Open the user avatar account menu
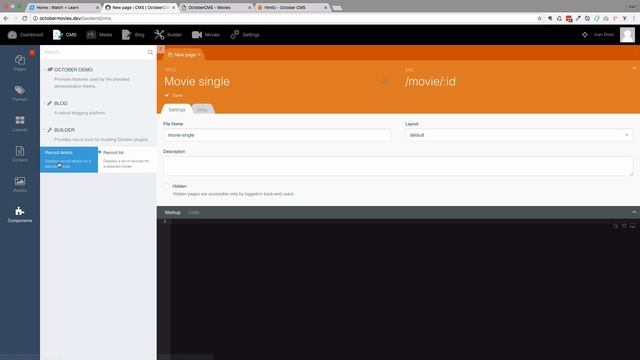 (x=627, y=35)
